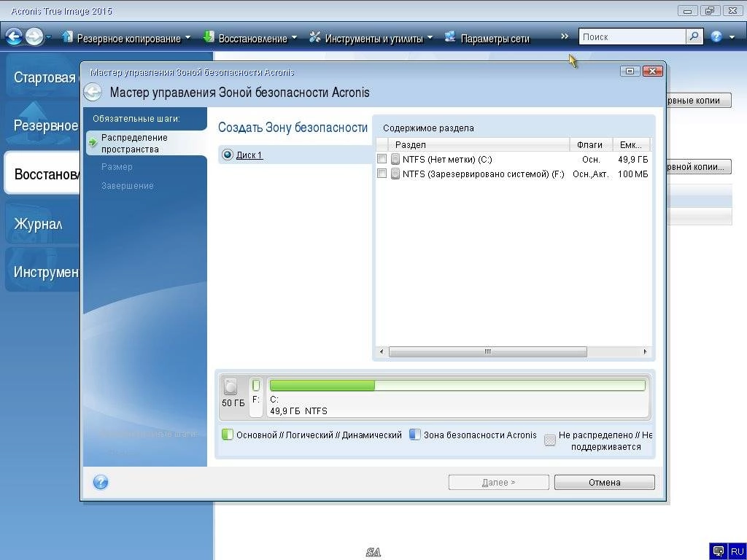This screenshot has height=560, width=747.
Task: Click the blue Зона безопасности Acronis legend swatch
Action: tap(415, 435)
